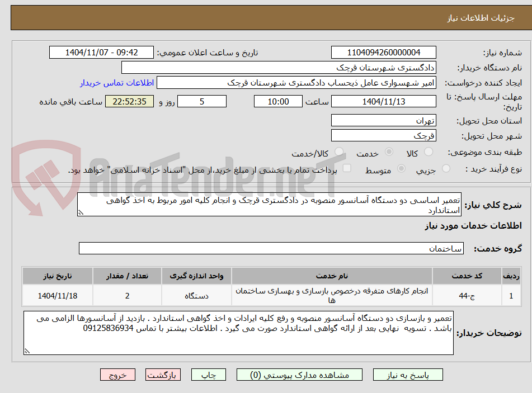
Task: Toggle the اسناد خزانه اسلامی payment checkbox
Action: point(347,168)
